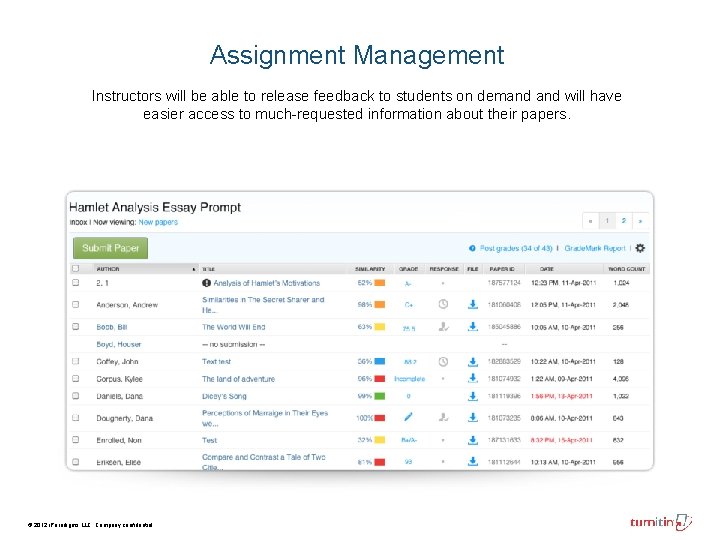Open the settings gear next to GradeMark Report
The width and height of the screenshot is (720, 540).
640,248
